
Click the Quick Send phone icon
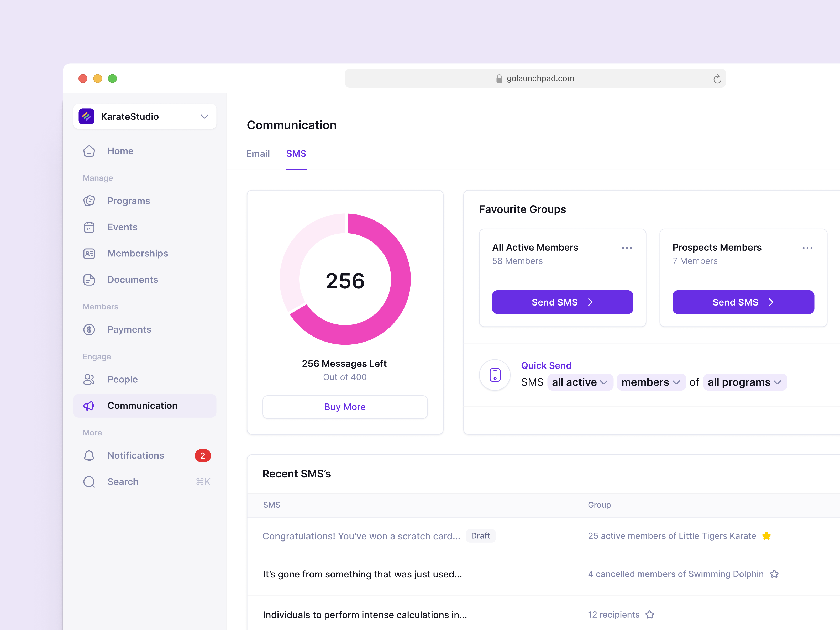[x=495, y=375]
